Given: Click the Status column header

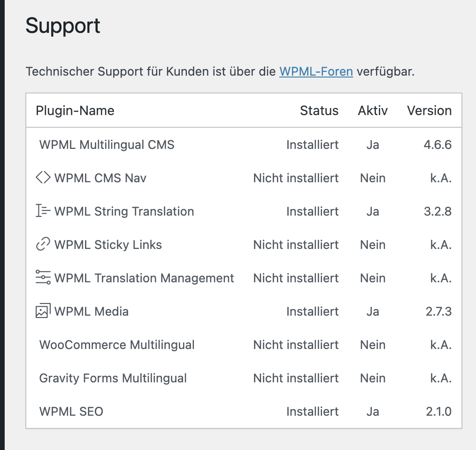Looking at the screenshot, I should [319, 110].
